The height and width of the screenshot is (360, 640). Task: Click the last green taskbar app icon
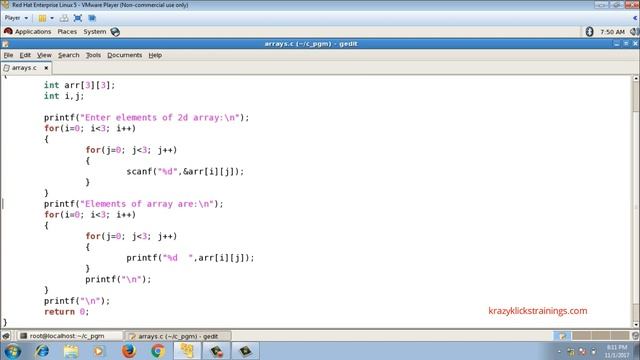tap(245, 351)
